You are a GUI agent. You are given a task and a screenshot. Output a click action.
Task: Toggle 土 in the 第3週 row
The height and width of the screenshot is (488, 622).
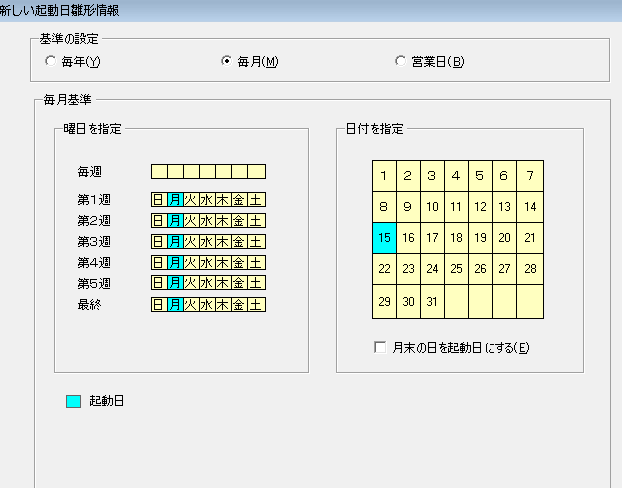coord(257,241)
